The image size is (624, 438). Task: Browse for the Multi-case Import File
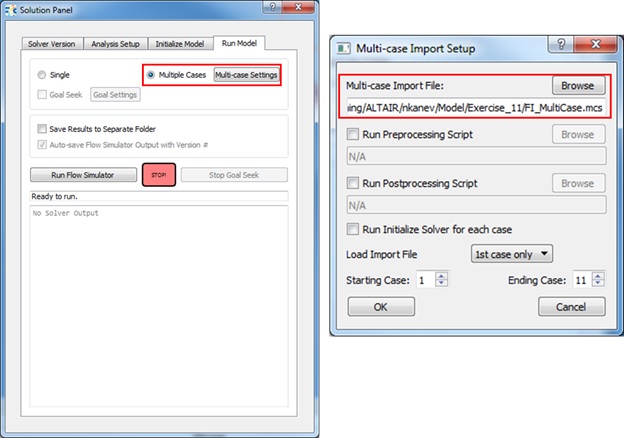point(577,86)
